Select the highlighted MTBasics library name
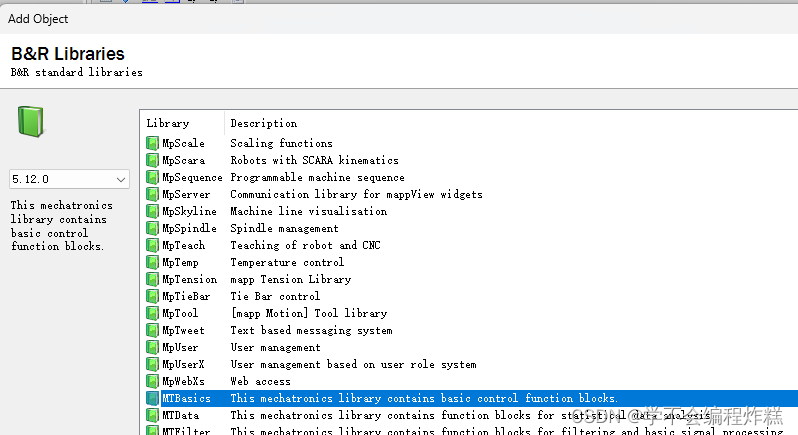This screenshot has height=435, width=798. 186,398
